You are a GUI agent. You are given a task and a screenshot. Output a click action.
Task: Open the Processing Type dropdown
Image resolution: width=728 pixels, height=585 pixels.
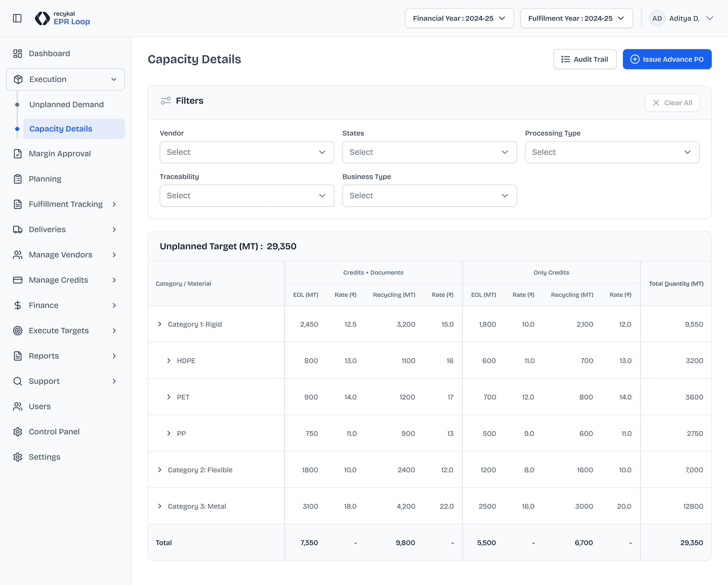[611, 152]
